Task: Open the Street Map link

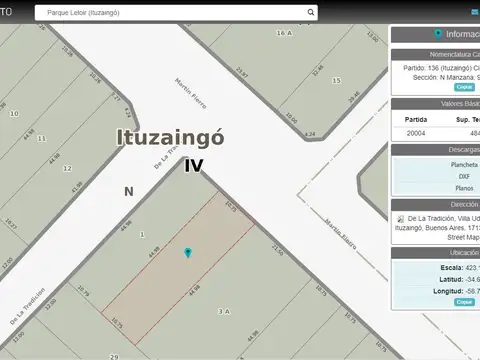Action: coord(463,237)
